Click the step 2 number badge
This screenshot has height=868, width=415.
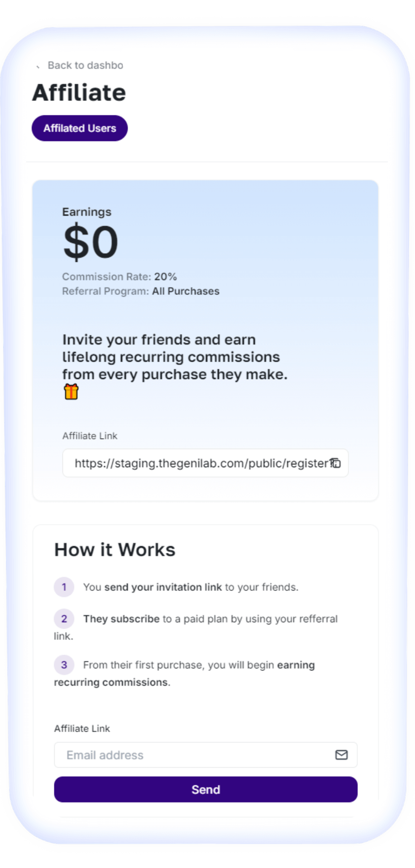pyautogui.click(x=64, y=619)
